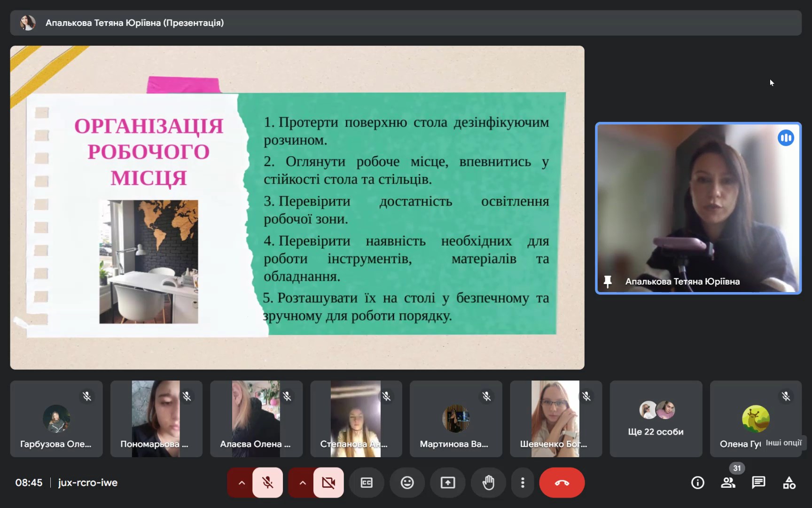Open the emoji reactions button
The height and width of the screenshot is (508, 812).
click(407, 483)
